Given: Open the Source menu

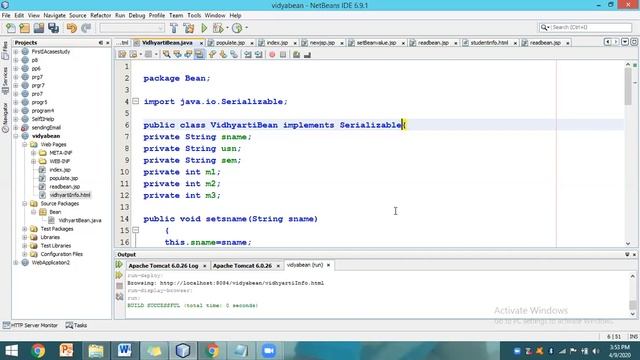Looking at the screenshot, I should 78,15.
